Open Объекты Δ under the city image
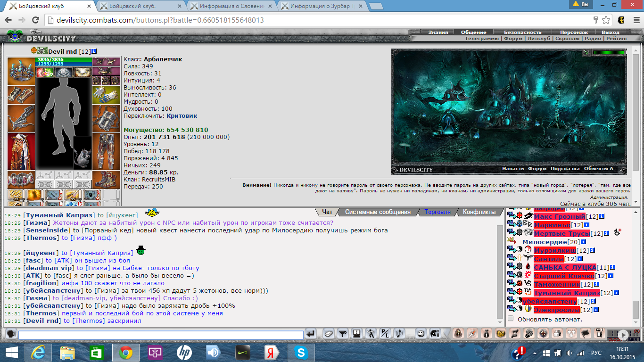 click(x=598, y=169)
